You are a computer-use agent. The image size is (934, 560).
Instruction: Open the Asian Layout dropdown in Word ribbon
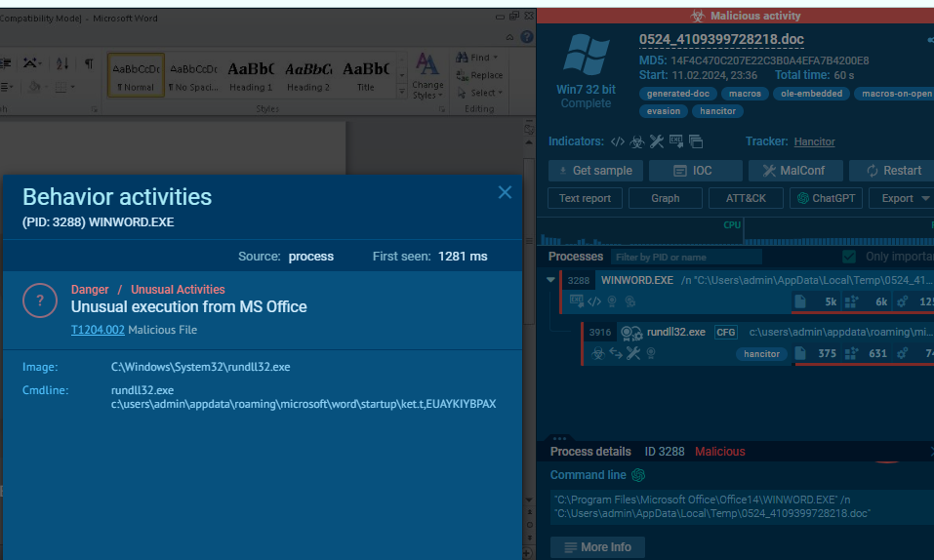(31, 63)
